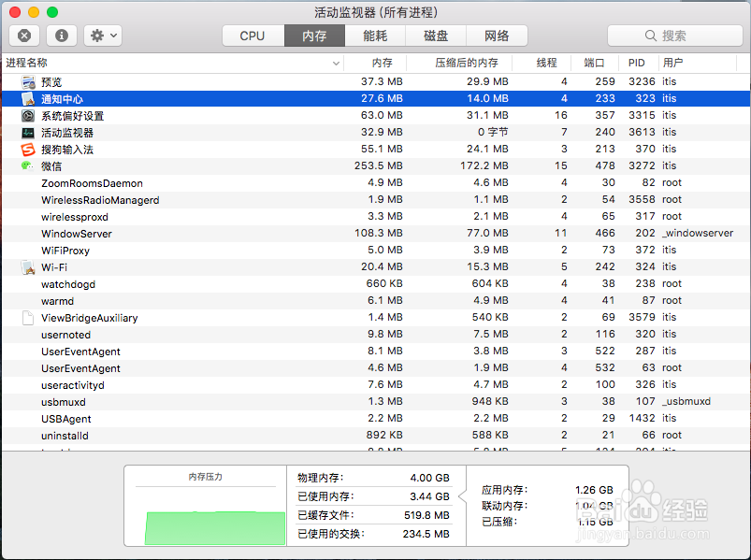Select the WirelessRadioManagerd process row

click(376, 199)
